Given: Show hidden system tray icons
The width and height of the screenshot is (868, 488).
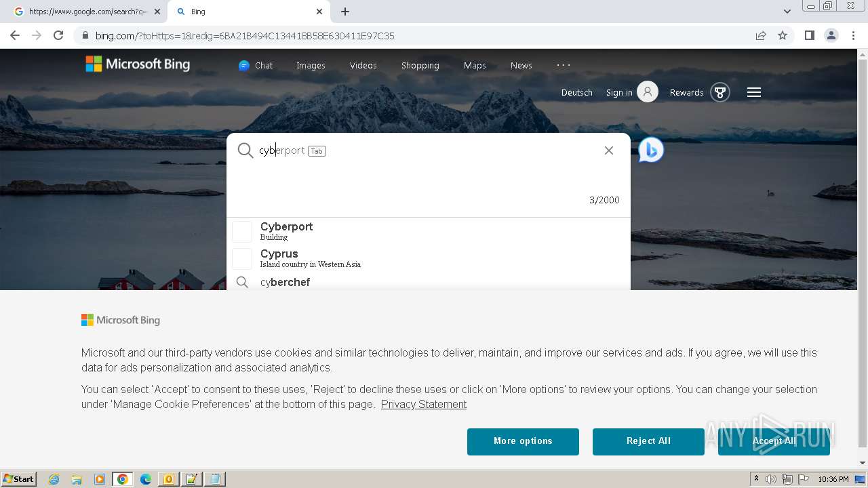Looking at the screenshot, I should coord(756,479).
